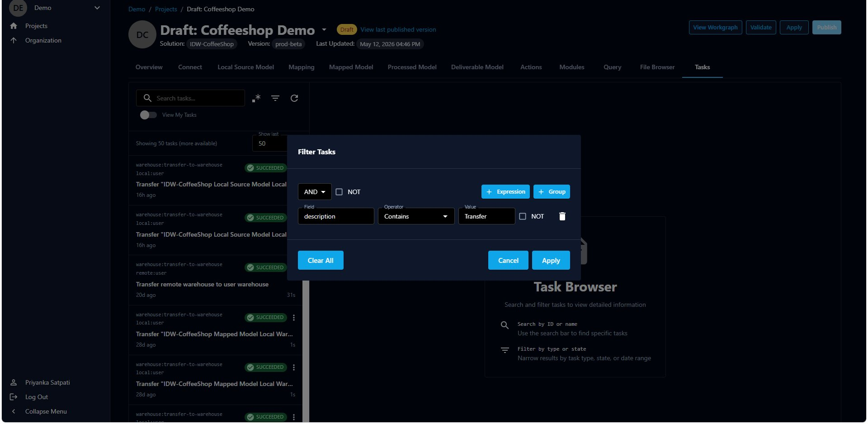Image resolution: width=868 pixels, height=424 pixels.
Task: Apply the task filter in the dialog
Action: 551,260
